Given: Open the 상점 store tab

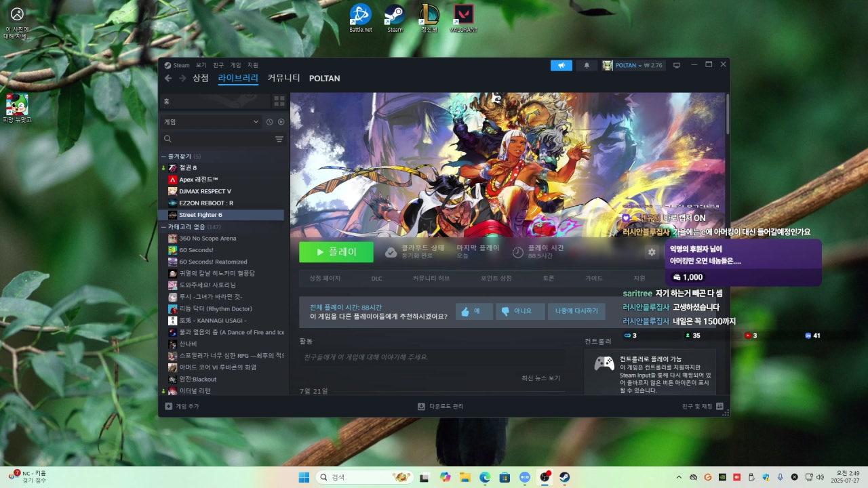Looking at the screenshot, I should click(201, 78).
